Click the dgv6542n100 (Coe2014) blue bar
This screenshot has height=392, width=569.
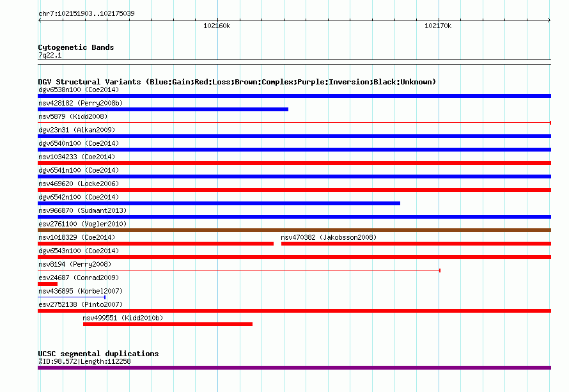pos(219,203)
